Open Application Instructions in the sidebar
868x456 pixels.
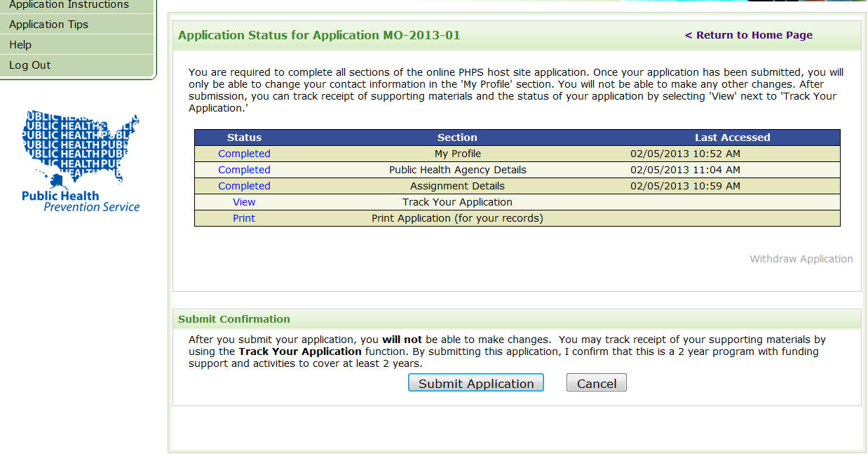tap(69, 5)
